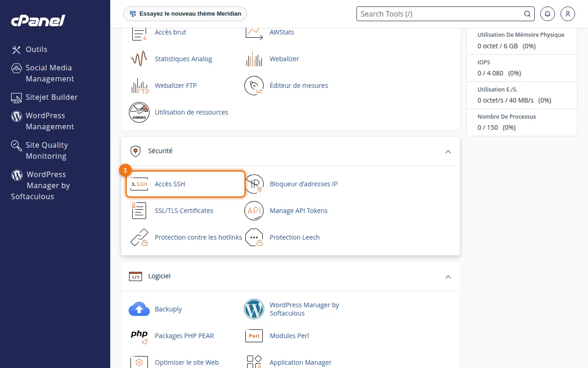Image resolution: width=588 pixels, height=368 pixels.
Task: Click Essayez le nouveau thème Meridian button
Action: [185, 14]
